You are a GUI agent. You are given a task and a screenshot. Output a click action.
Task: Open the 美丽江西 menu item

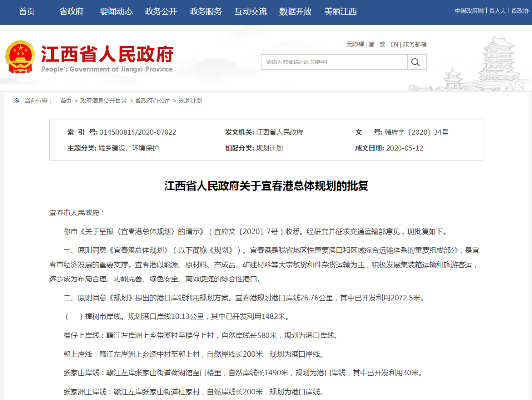tap(340, 11)
